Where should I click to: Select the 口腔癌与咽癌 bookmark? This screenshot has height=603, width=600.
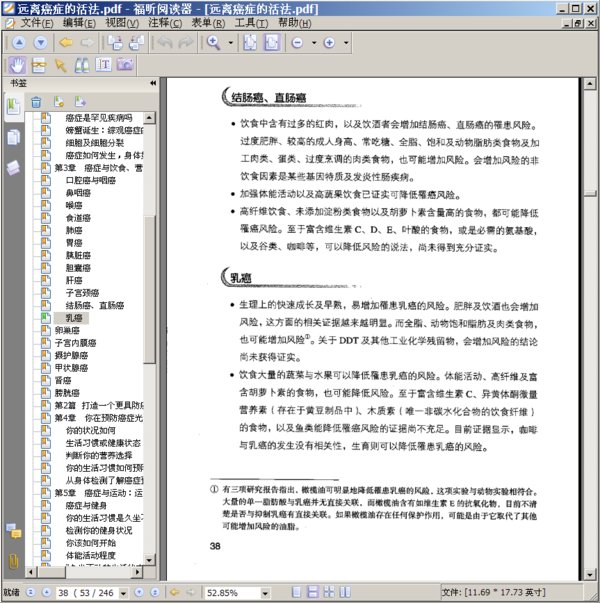pyautogui.click(x=91, y=180)
